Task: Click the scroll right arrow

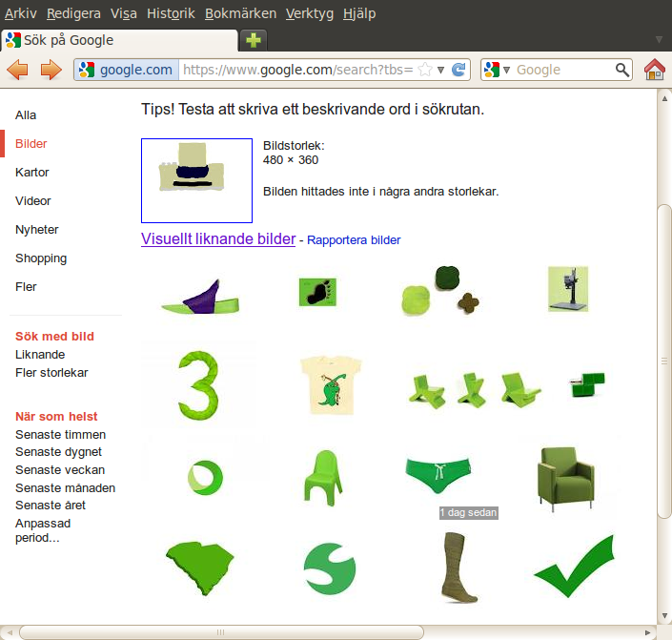Action: [x=647, y=632]
